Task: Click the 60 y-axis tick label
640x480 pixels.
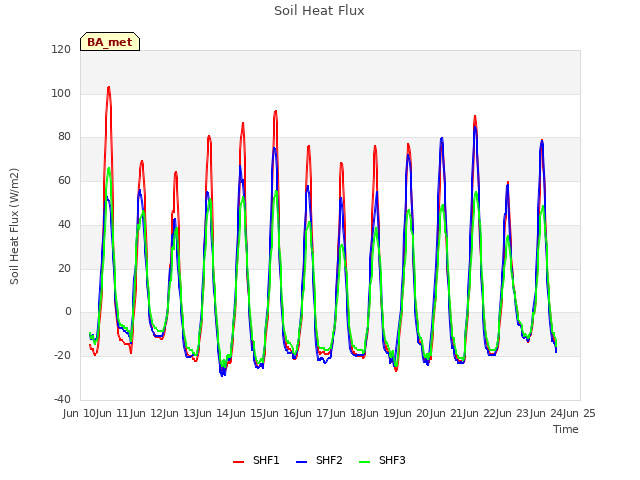Action: (64, 180)
